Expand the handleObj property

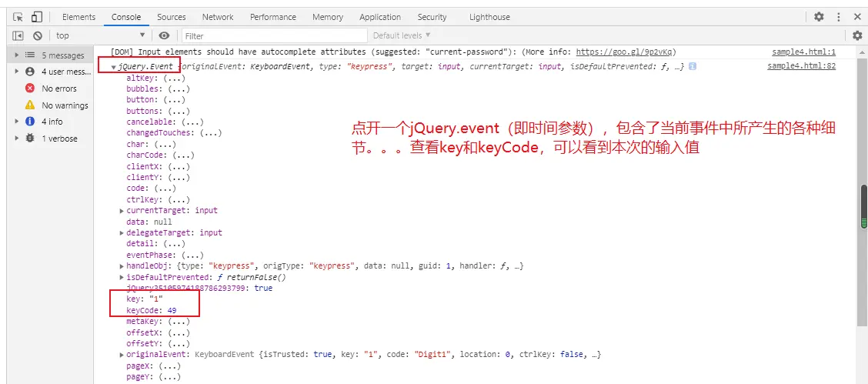[122, 266]
